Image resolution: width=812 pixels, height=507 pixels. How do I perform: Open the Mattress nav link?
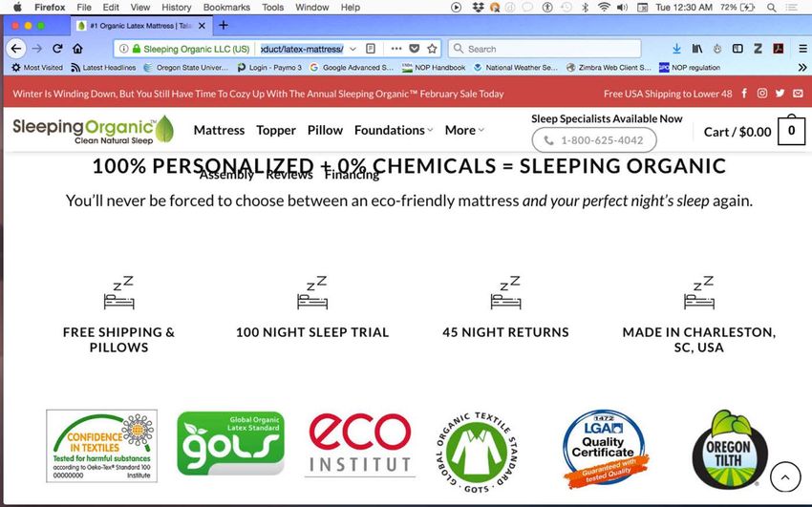pyautogui.click(x=219, y=130)
